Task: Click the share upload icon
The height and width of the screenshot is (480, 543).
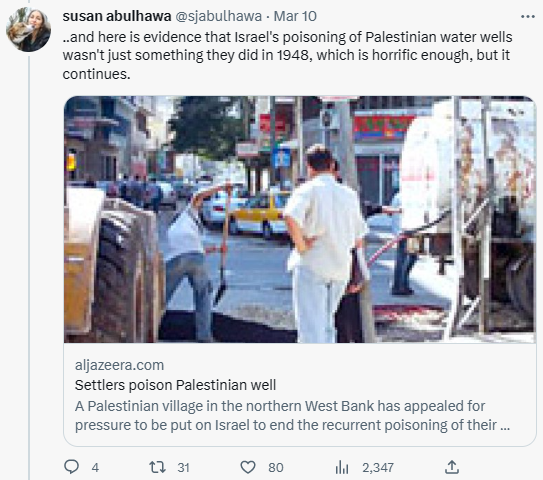Action: coord(452,466)
